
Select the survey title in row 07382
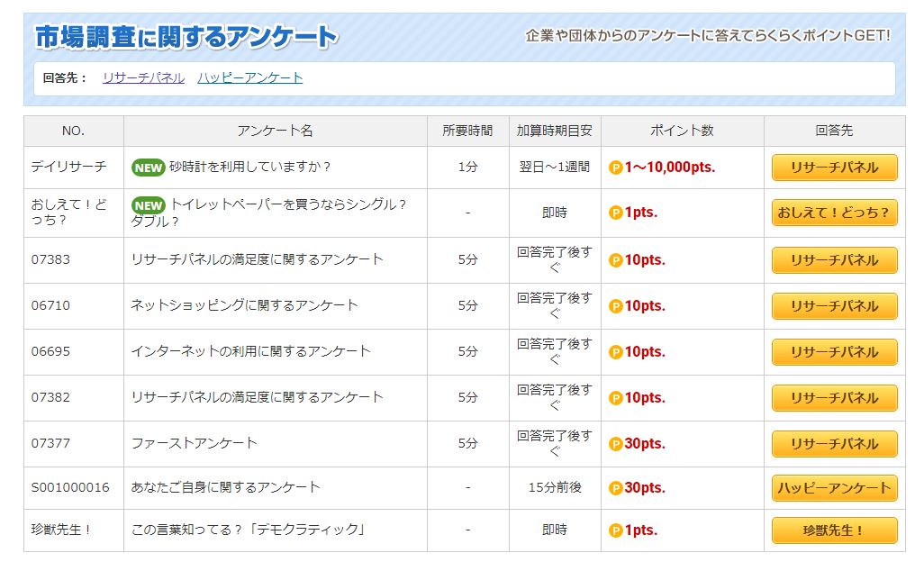[257, 397]
